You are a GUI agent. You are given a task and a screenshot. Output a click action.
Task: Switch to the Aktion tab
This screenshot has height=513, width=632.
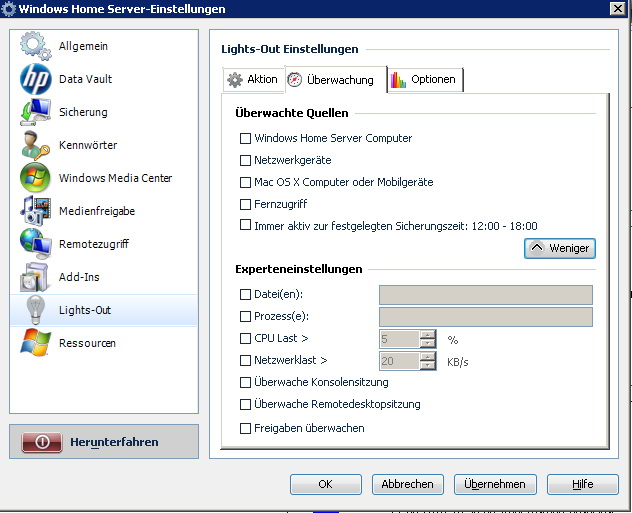click(254, 79)
